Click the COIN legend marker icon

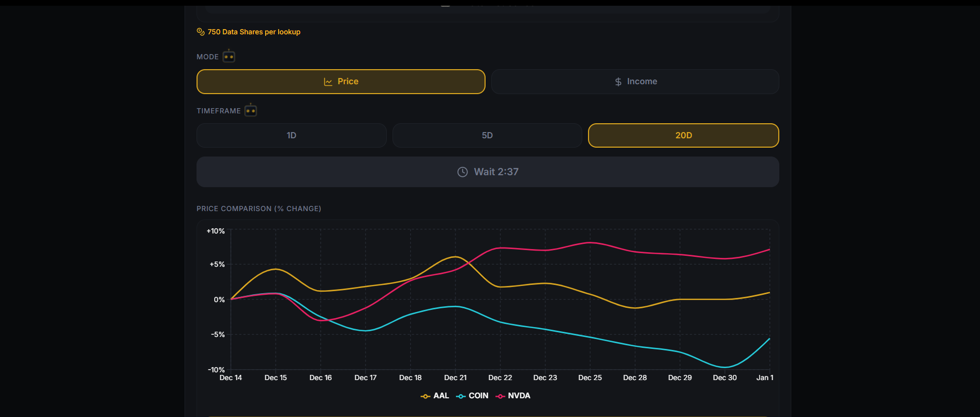coord(461,396)
